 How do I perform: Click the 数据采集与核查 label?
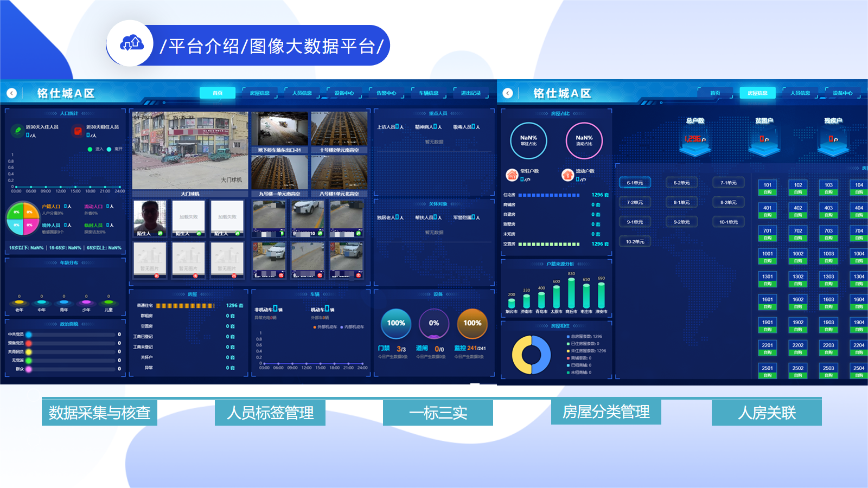99,413
